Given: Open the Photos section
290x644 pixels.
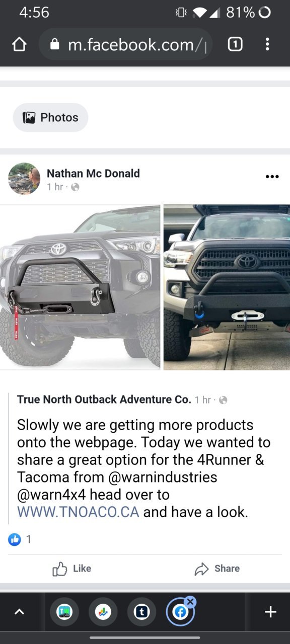Looking at the screenshot, I should tap(50, 117).
